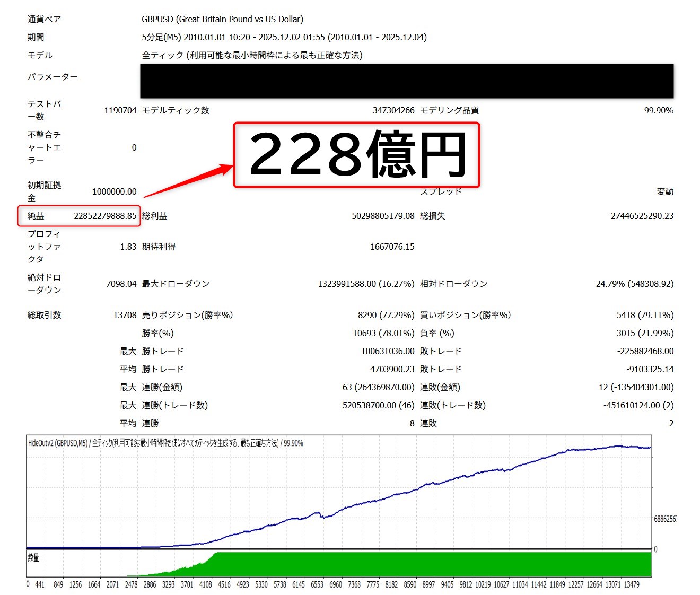Click the large 228億円 callout box
The width and height of the screenshot is (700, 595).
coord(357,155)
